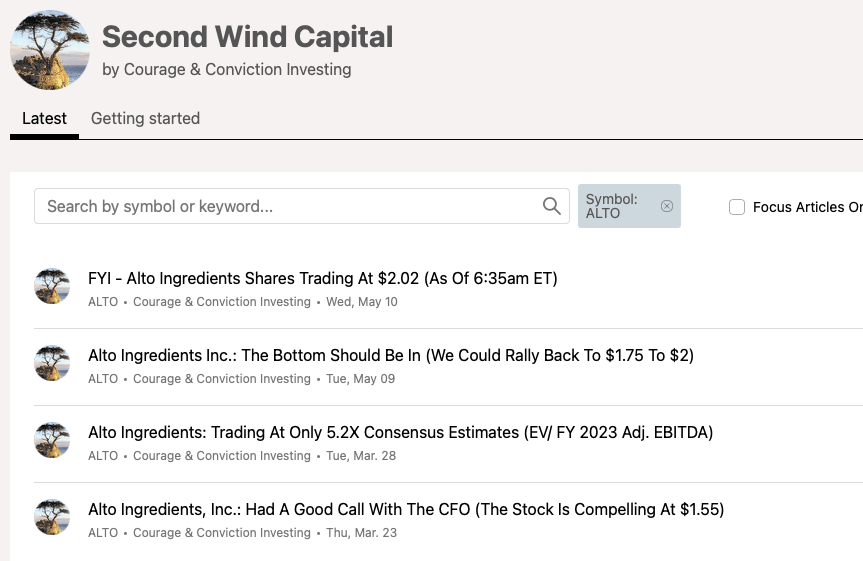Enable the Focus Articles Only checkbox

click(737, 207)
